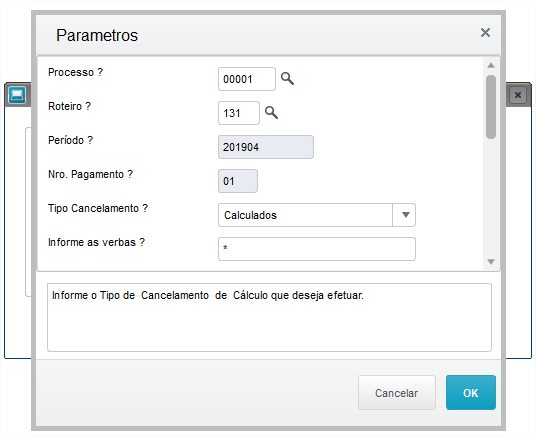536x437 pixels.
Task: Click the blue monitor icon behind dialog
Action: (17, 95)
